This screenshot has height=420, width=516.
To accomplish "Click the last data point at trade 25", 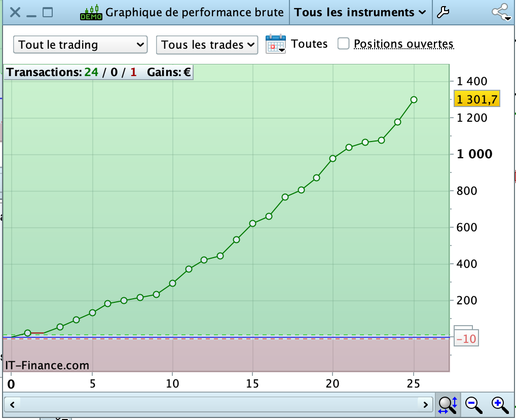I will click(x=414, y=99).
